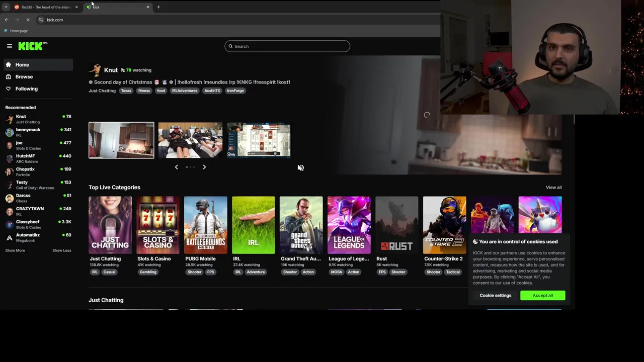Screen dimensions: 644x362
Task: Open Home in the sidebar
Action: [38, 65]
